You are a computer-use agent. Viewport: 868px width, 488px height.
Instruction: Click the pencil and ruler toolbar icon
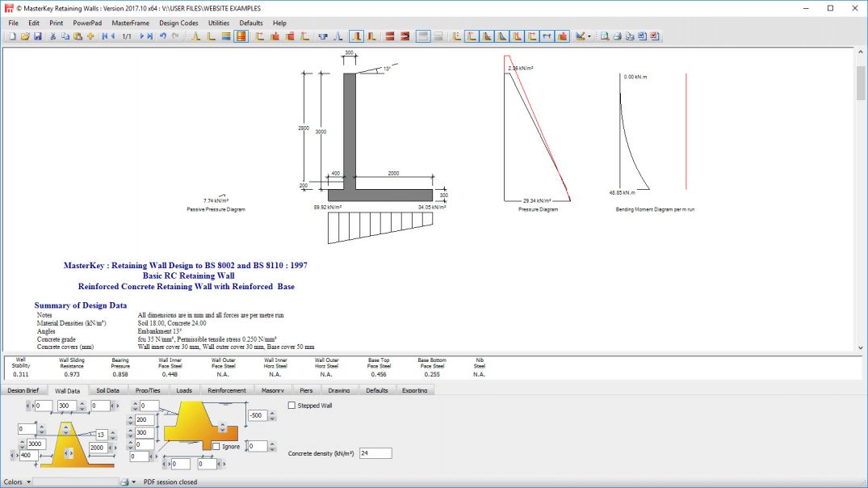pyautogui.click(x=580, y=36)
